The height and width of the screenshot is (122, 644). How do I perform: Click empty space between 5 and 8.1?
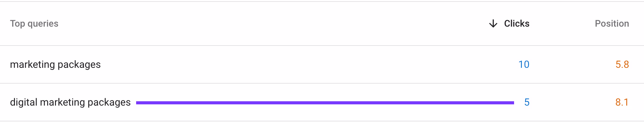[x=573, y=102]
